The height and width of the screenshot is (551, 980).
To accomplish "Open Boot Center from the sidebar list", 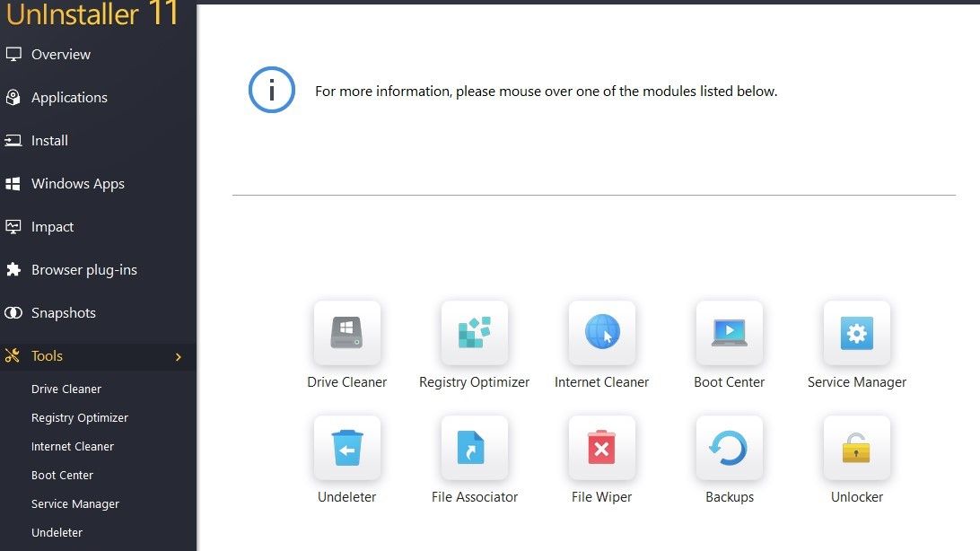I will point(62,475).
